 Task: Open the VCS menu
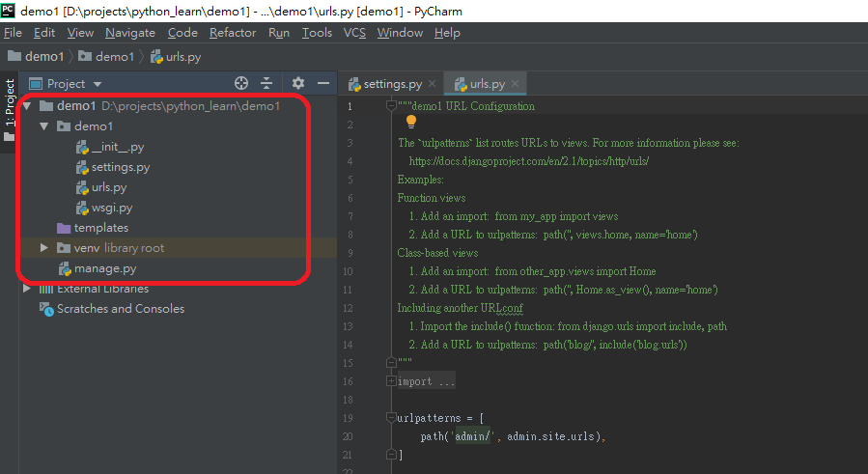pos(354,33)
